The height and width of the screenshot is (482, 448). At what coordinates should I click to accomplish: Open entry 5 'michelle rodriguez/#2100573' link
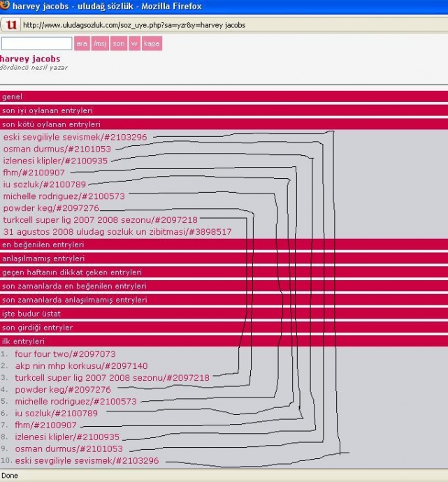tap(75, 402)
